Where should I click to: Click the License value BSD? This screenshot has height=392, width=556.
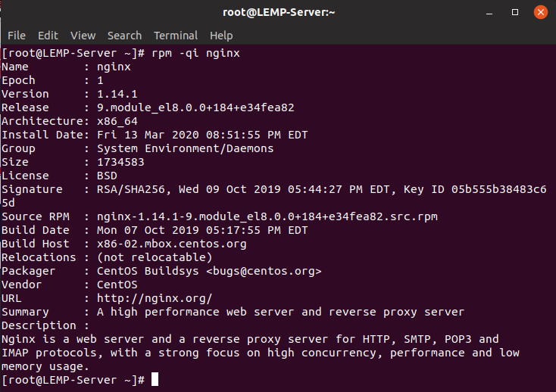tap(107, 176)
